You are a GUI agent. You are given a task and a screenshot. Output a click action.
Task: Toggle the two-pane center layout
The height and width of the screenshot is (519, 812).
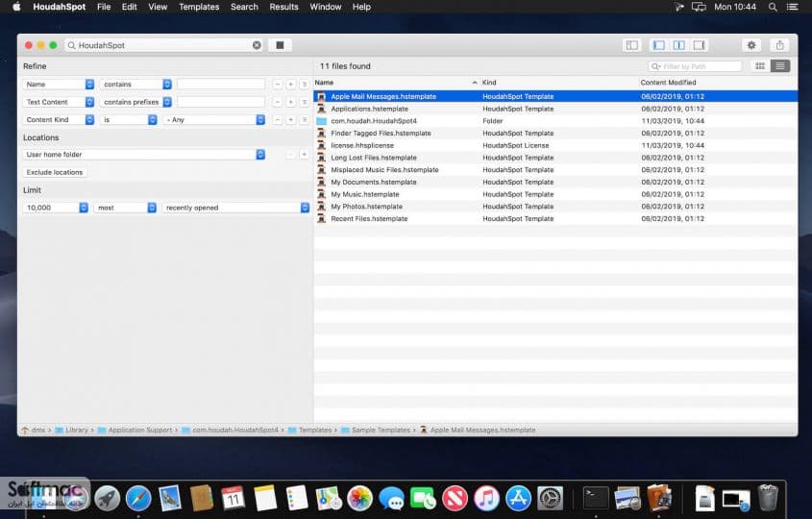pyautogui.click(x=679, y=45)
